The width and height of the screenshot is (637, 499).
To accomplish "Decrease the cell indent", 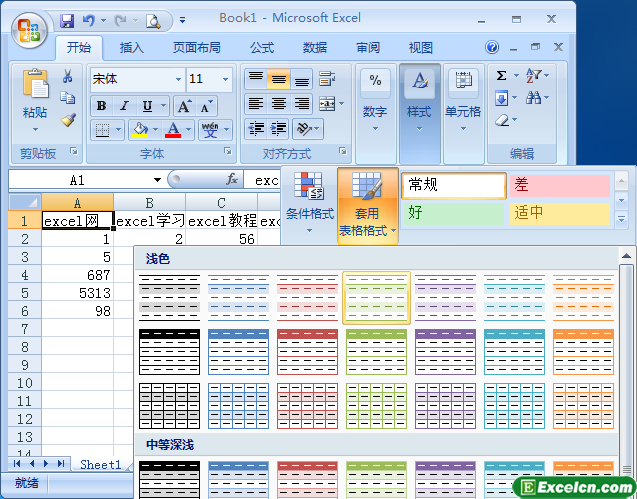I will [256, 129].
